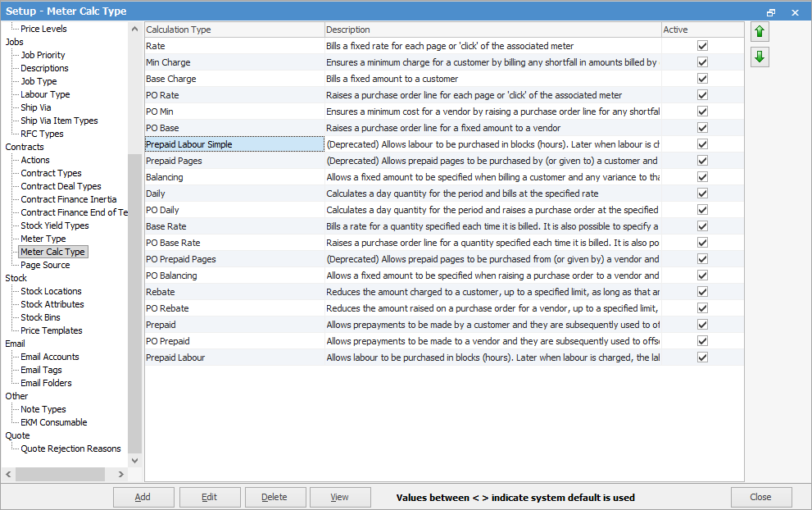Screen dimensions: 812x510
Task: Toggle Active checkbox for PO Prepaid Pages
Action: [x=702, y=258]
